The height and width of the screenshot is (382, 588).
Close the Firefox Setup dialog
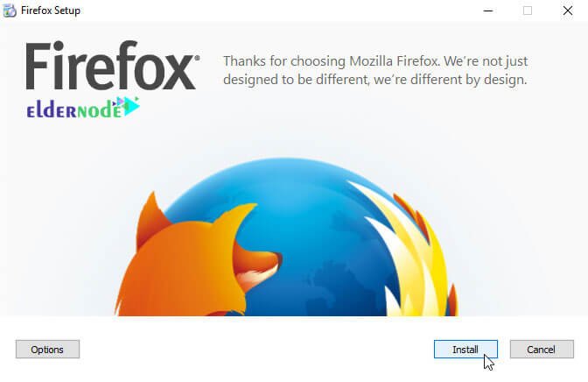point(568,11)
